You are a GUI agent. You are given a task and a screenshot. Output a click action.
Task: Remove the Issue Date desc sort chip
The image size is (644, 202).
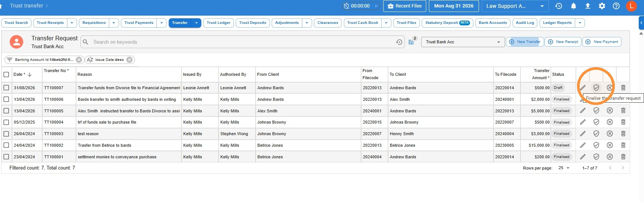pyautogui.click(x=129, y=60)
